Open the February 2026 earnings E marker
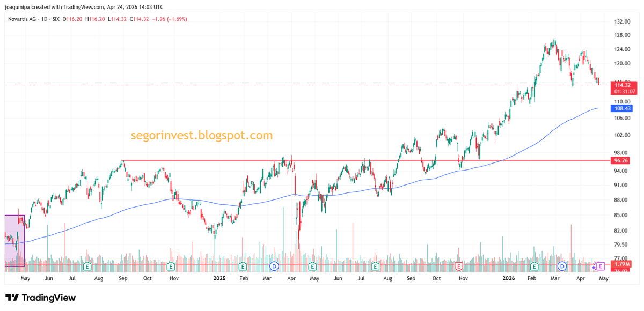 (x=535, y=266)
